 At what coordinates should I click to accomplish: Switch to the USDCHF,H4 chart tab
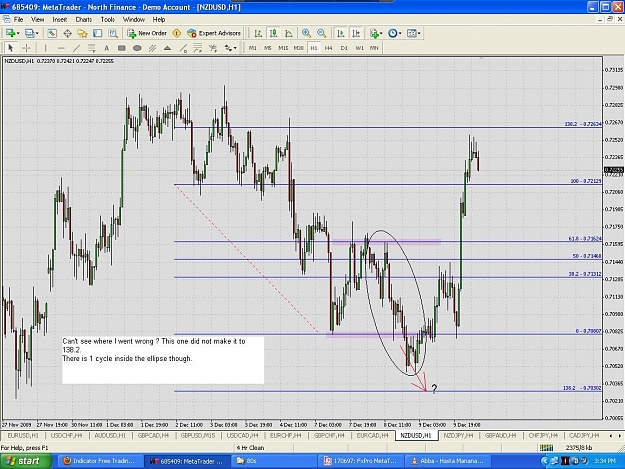[66, 436]
